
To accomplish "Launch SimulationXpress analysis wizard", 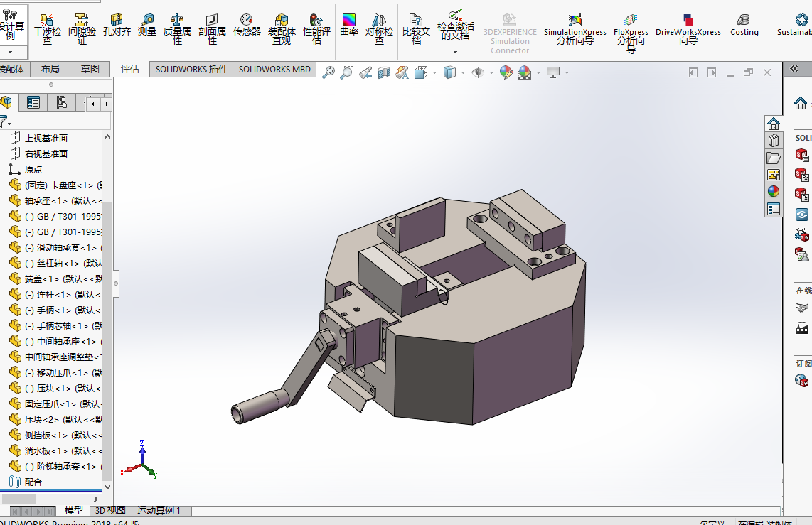I will tap(575, 30).
